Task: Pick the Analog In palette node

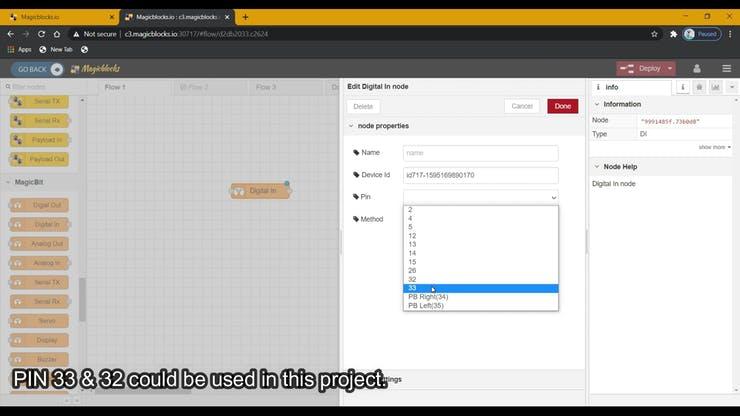Action: [41, 263]
